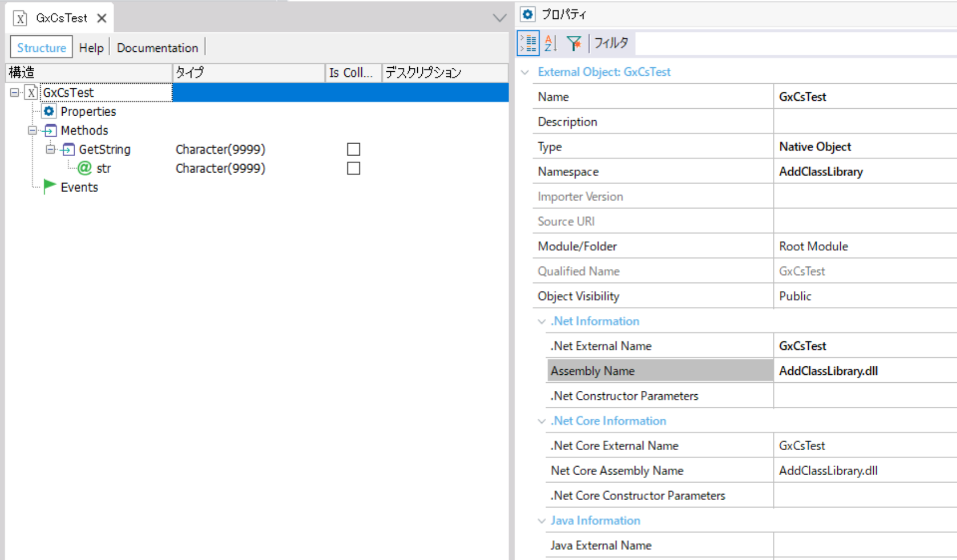Select the Properties tree node
The image size is (957, 560).
point(88,111)
